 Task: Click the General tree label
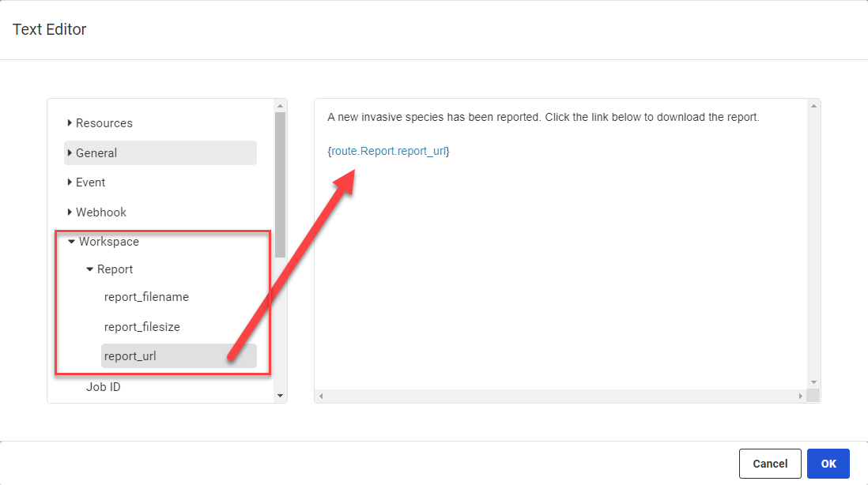pos(96,153)
